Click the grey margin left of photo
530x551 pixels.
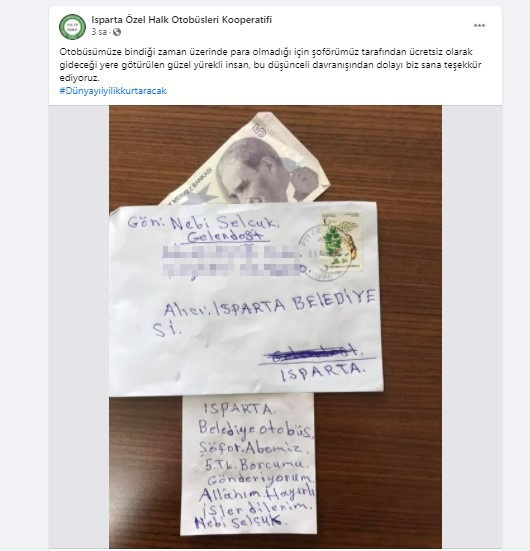tap(79, 327)
